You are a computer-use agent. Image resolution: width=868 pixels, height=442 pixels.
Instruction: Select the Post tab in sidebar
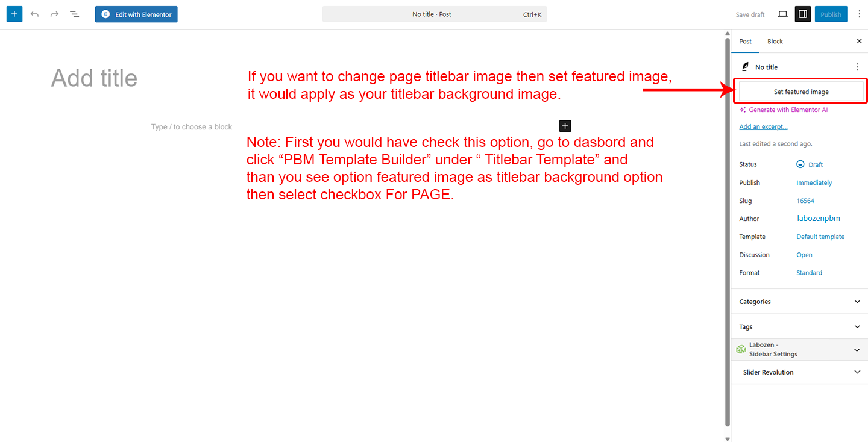746,41
